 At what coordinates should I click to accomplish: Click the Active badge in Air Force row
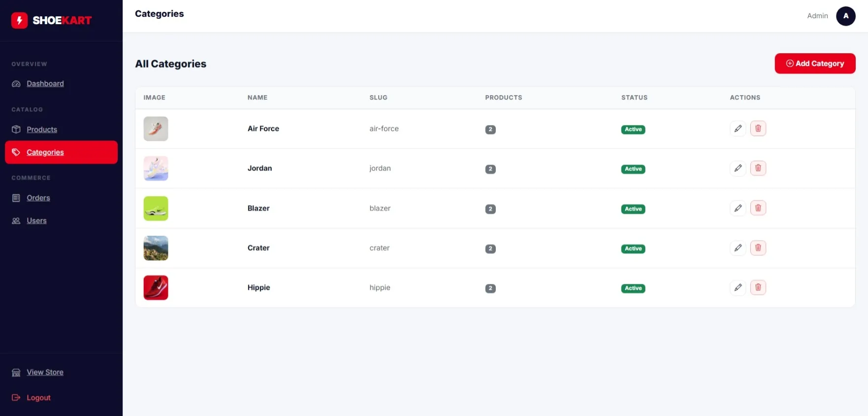(x=633, y=129)
